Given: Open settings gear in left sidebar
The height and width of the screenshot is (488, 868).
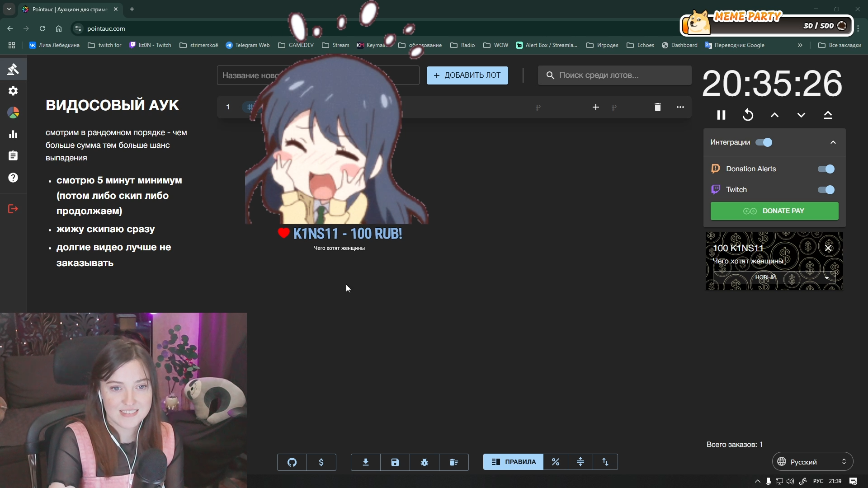Looking at the screenshot, I should click(x=13, y=91).
